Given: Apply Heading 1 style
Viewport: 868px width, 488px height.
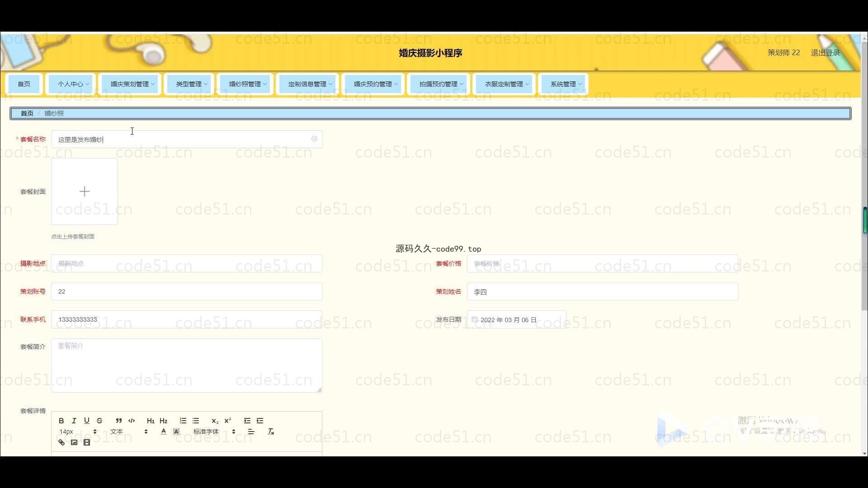Looking at the screenshot, I should tap(151, 421).
